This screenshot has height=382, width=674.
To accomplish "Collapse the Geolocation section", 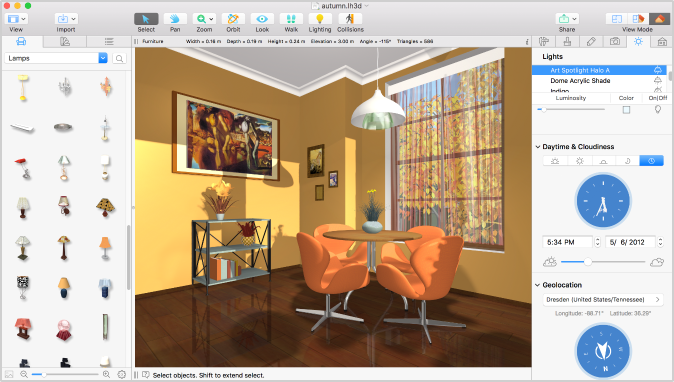I will (x=538, y=285).
